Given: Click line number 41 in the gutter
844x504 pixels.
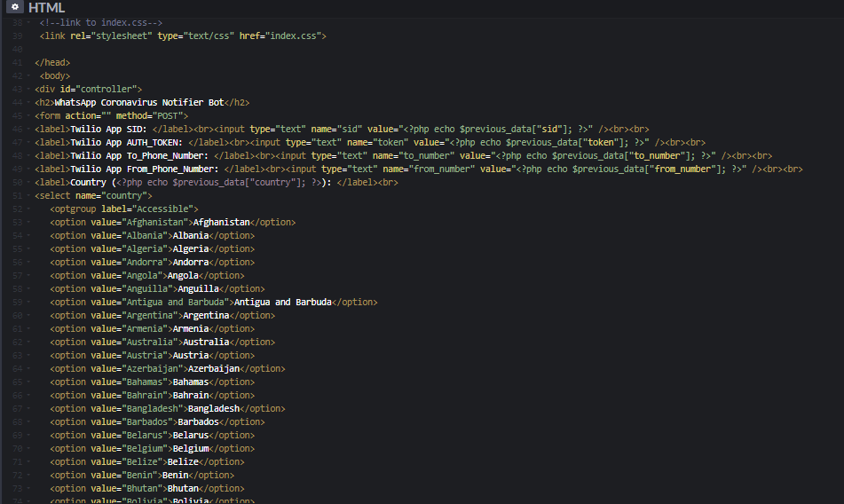Looking at the screenshot, I should (x=17, y=63).
